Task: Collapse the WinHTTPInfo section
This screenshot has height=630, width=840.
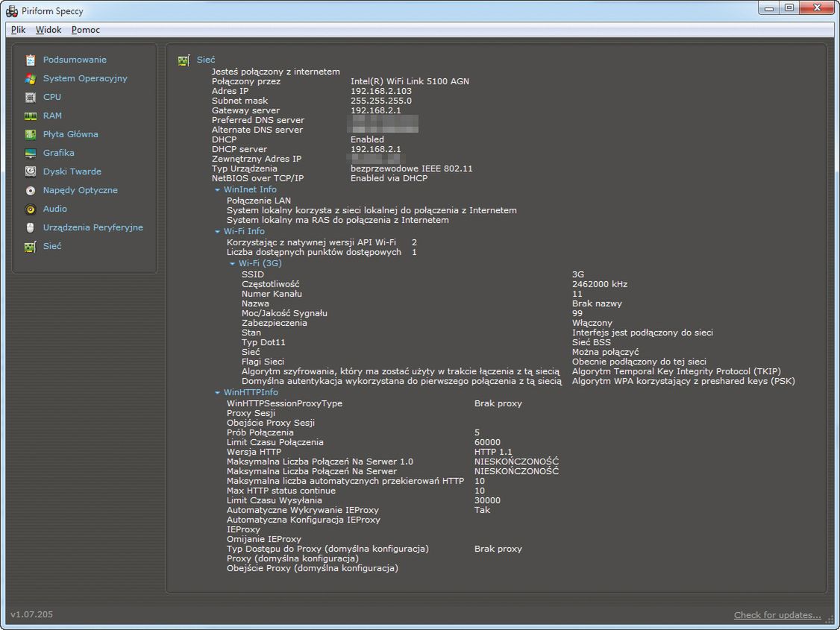Action: click(x=217, y=393)
